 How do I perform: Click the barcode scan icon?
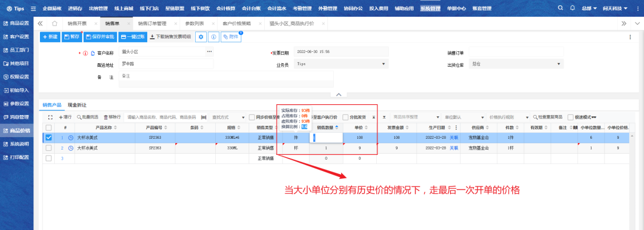pyautogui.click(x=203, y=117)
